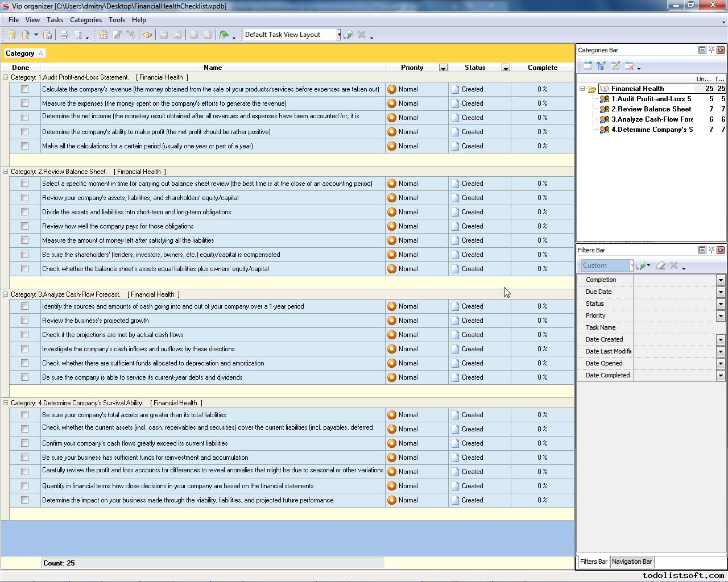The width and height of the screenshot is (728, 582).
Task: Click the Add Category icon in Categories Bar
Action: point(588,66)
